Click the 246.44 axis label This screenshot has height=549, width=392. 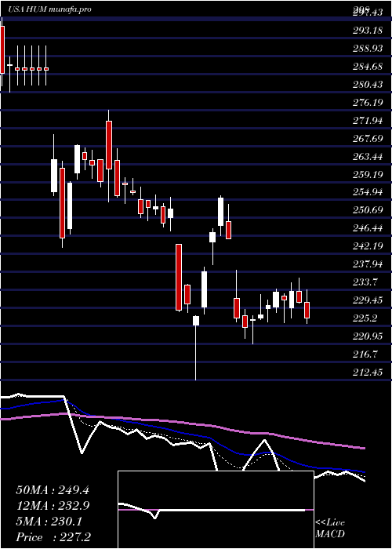click(x=368, y=229)
